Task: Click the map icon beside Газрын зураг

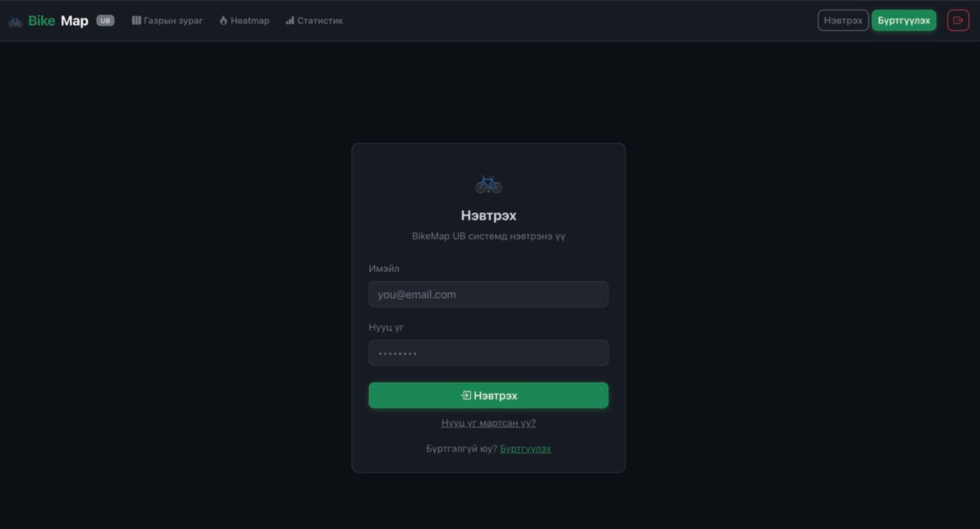Action: point(136,21)
